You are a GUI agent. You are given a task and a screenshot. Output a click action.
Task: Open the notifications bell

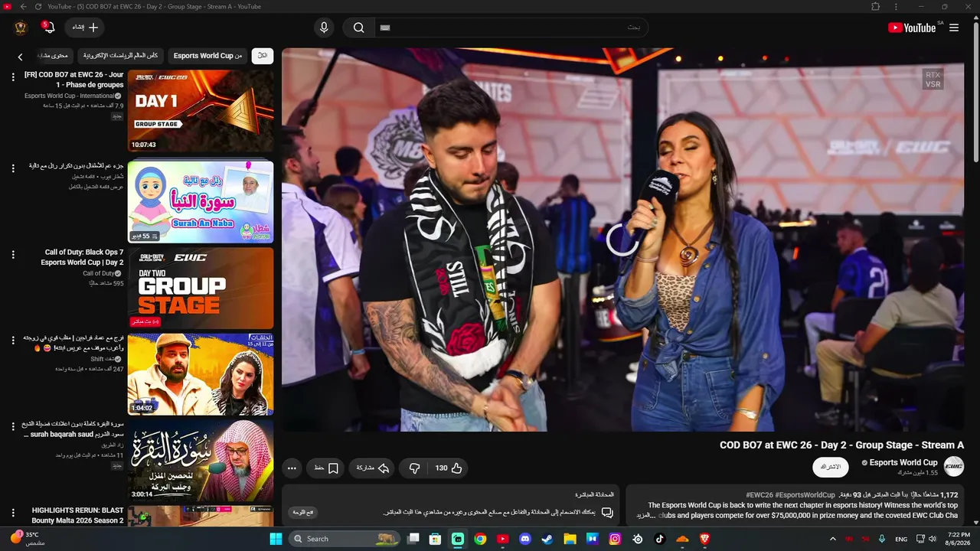pyautogui.click(x=49, y=28)
